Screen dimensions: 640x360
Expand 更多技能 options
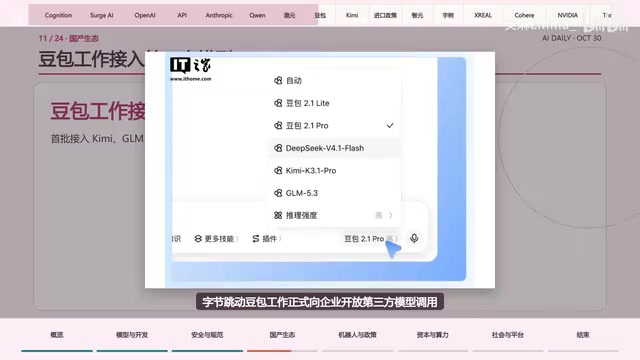[216, 238]
